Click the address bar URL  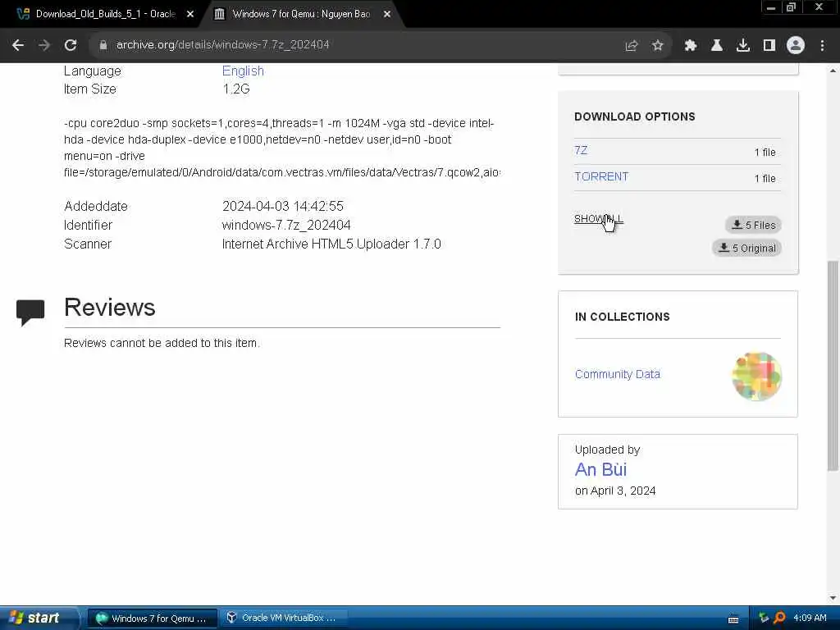(222, 45)
